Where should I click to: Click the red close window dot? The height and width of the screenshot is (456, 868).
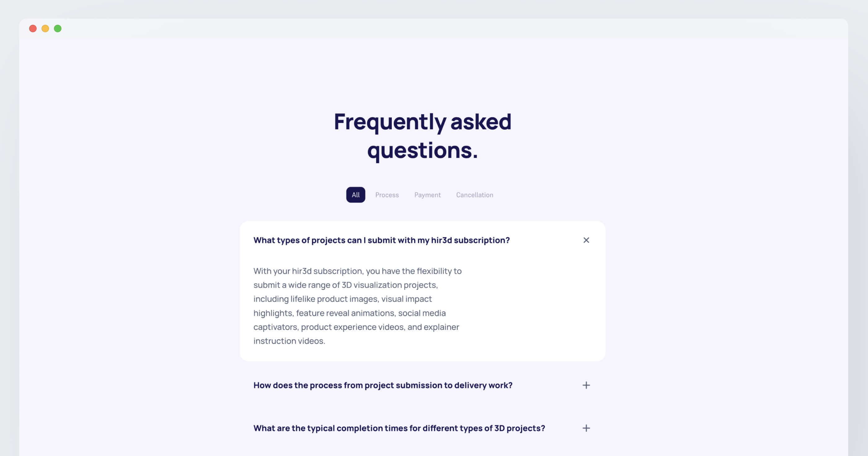point(33,28)
